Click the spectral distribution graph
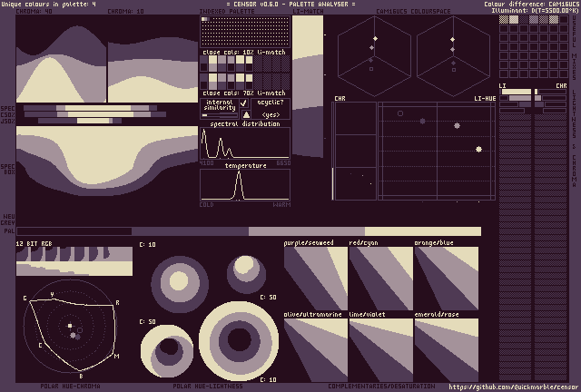The image size is (581, 392). coord(245,143)
